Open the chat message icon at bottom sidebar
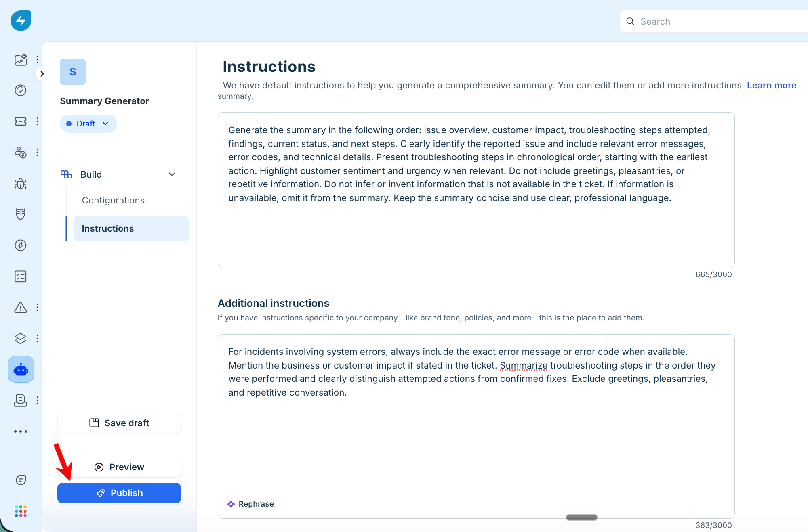The image size is (808, 532). tap(21, 480)
